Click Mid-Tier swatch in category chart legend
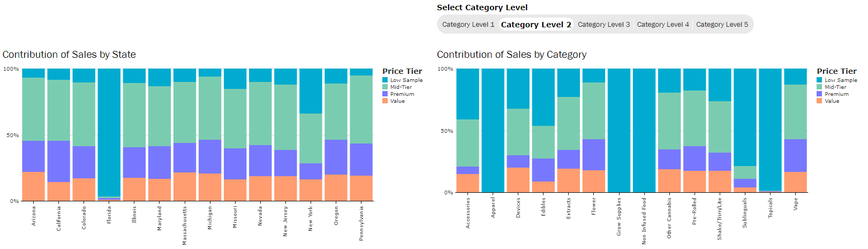 pyautogui.click(x=819, y=87)
